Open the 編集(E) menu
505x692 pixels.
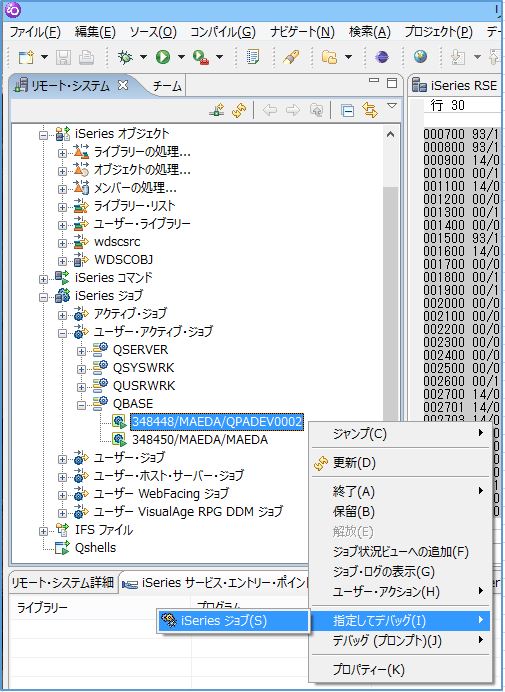pyautogui.click(x=95, y=32)
